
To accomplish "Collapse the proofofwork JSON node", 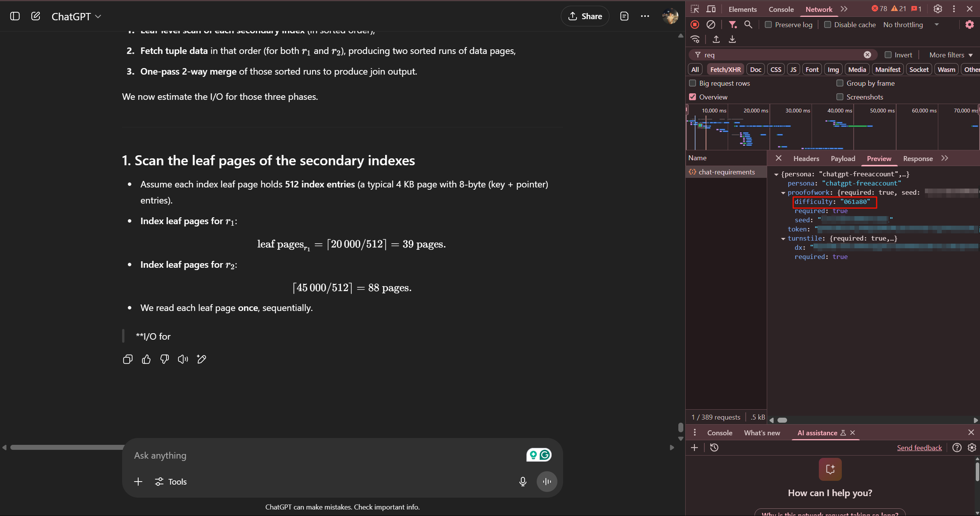I will 783,193.
